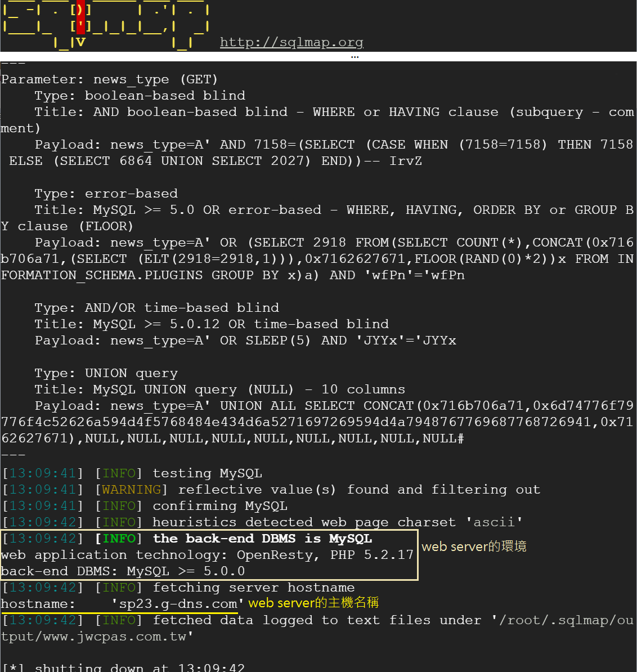Image resolution: width=637 pixels, height=672 pixels.
Task: Click 'back-end DBMS: MySQL >= 5.0.0' line
Action: click(123, 571)
